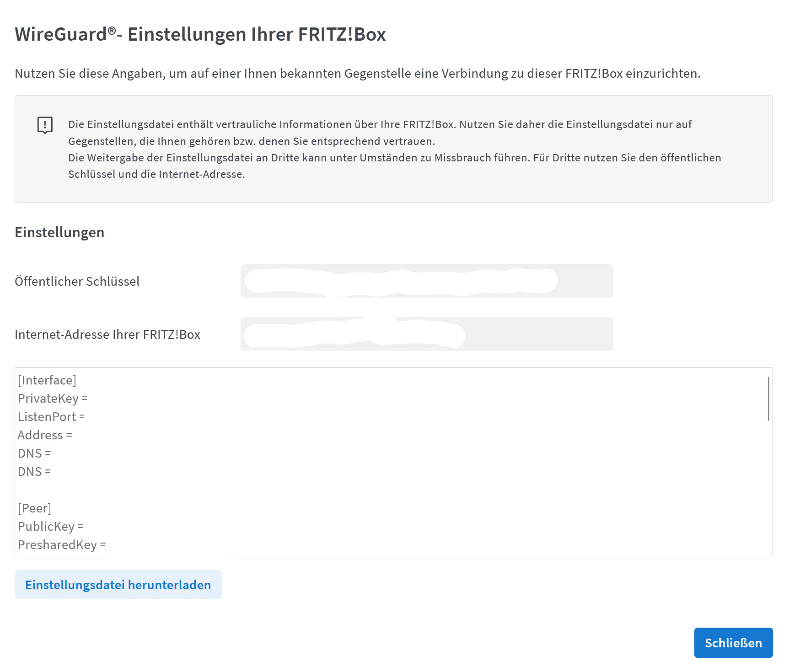Click the Internet-Adresse Ihrer FRITZ!Box label
Image resolution: width=789 pixels, height=672 pixels.
[x=107, y=334]
